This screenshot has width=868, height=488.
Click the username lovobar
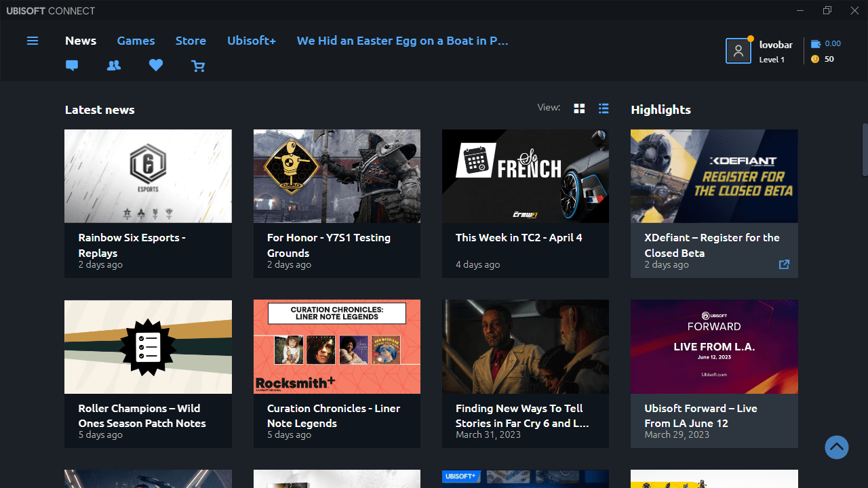(776, 45)
